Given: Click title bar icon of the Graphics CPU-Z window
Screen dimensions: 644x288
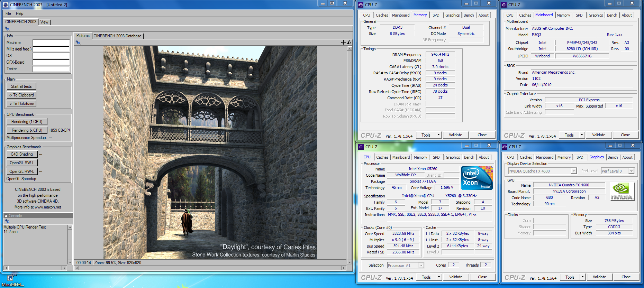Looking at the screenshot, I should click(x=505, y=147).
